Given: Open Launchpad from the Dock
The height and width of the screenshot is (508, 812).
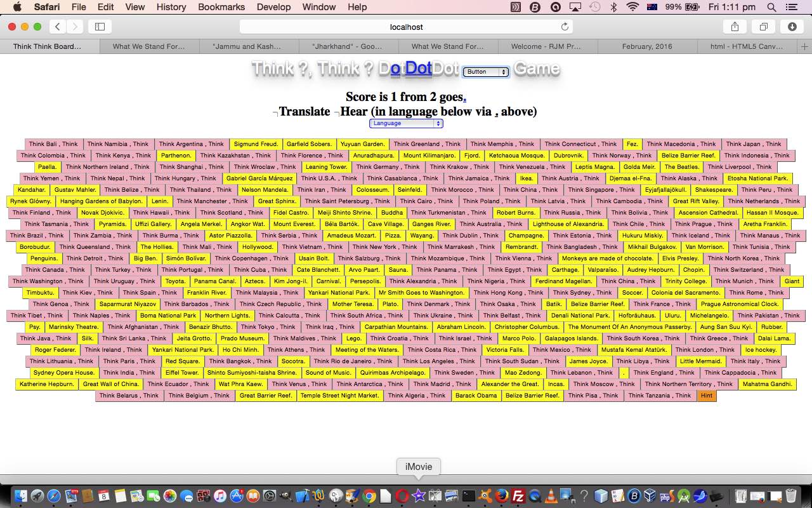Looking at the screenshot, I should [x=37, y=496].
